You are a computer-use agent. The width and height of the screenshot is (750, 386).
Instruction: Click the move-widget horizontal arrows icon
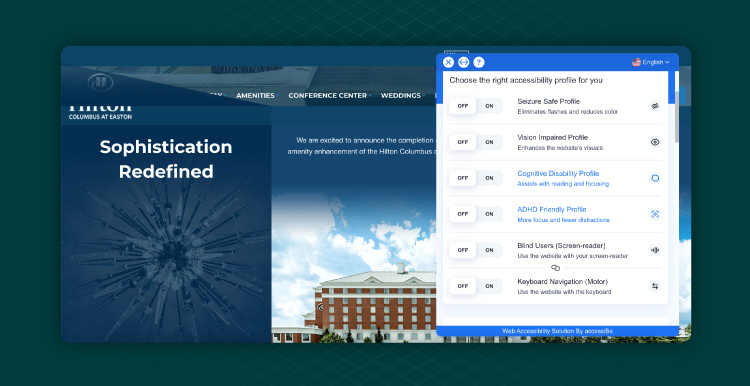tap(463, 62)
